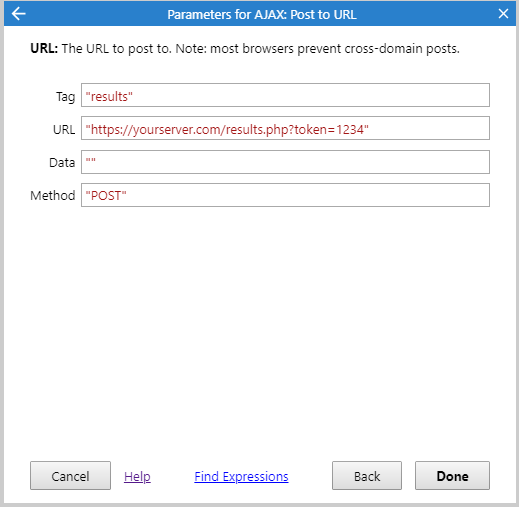The width and height of the screenshot is (519, 507).
Task: Click the Method label text
Action: [53, 195]
